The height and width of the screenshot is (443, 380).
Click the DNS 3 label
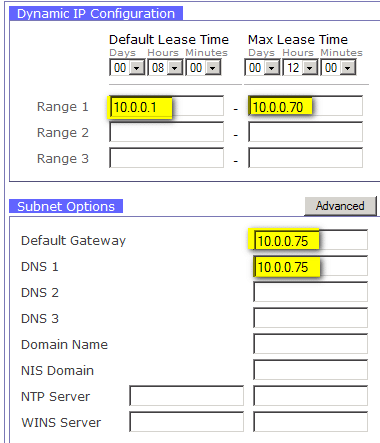point(40,319)
